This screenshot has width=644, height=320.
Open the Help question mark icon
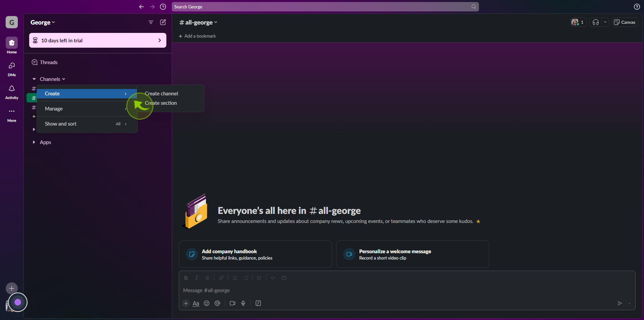[637, 7]
